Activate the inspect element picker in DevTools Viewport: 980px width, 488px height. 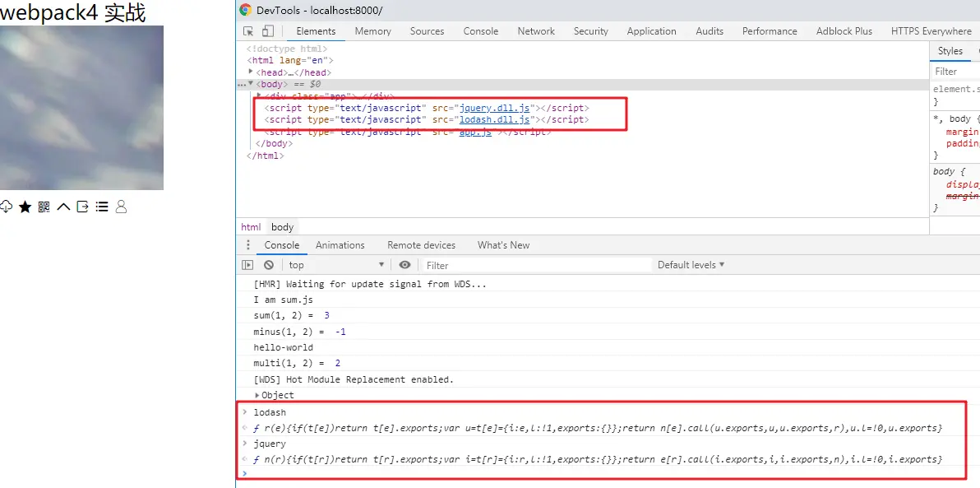click(249, 31)
